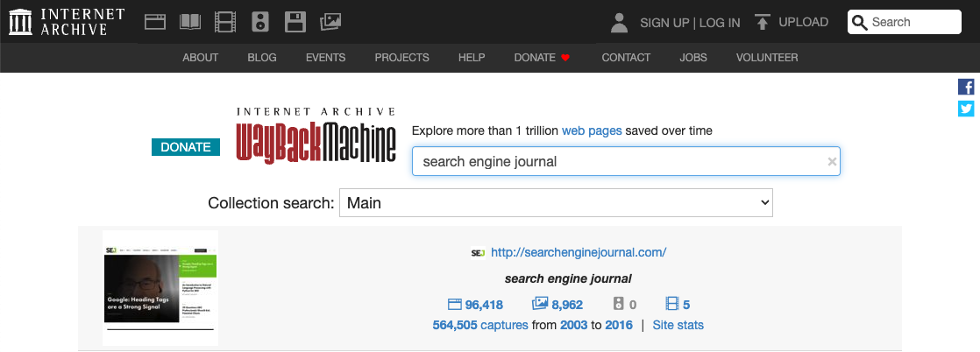Click the video icon next to 5
This screenshot has height=352, width=980.
672,304
